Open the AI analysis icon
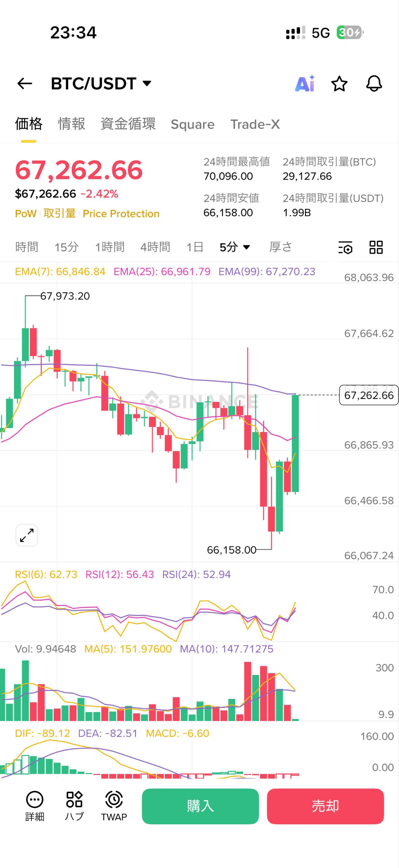Image resolution: width=399 pixels, height=868 pixels. click(x=305, y=84)
